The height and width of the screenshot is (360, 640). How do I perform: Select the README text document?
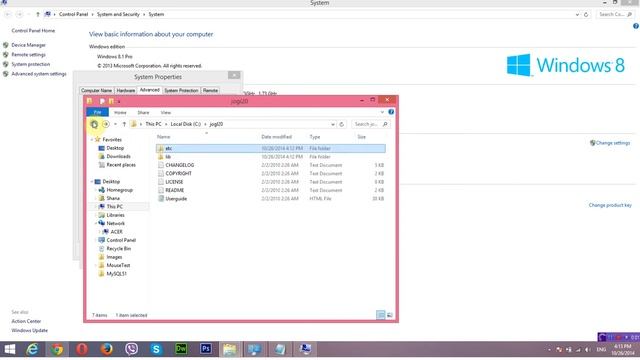271,190
